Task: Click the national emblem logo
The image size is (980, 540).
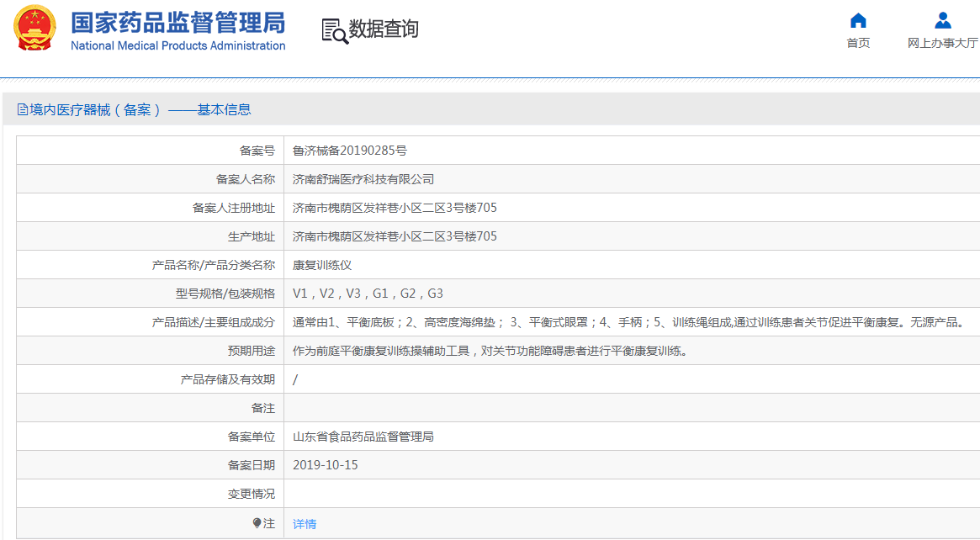Action: click(x=34, y=29)
